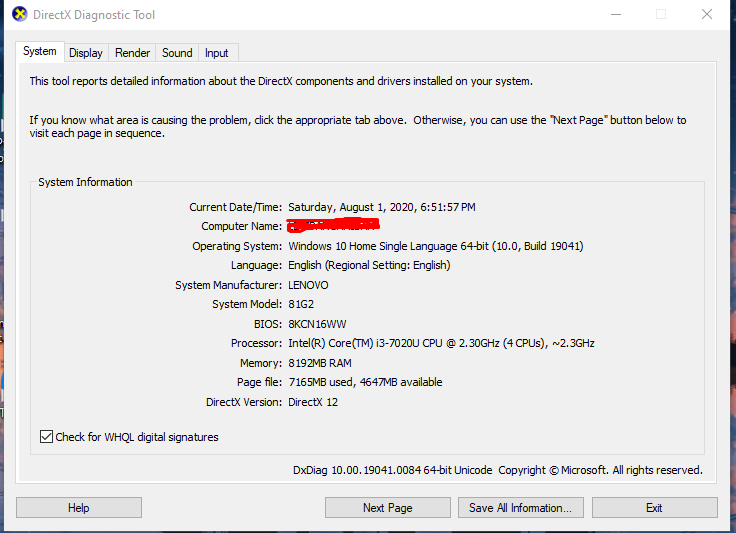Open the Render tab

coord(132,53)
